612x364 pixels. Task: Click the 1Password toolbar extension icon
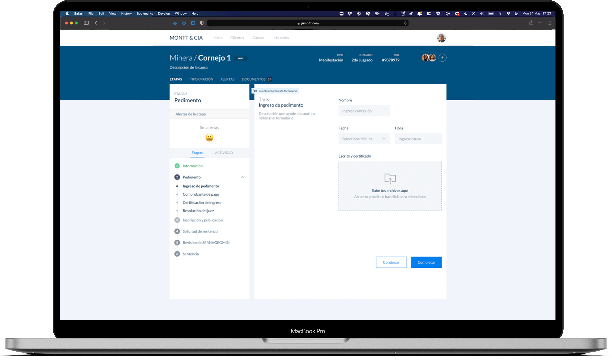tap(193, 23)
